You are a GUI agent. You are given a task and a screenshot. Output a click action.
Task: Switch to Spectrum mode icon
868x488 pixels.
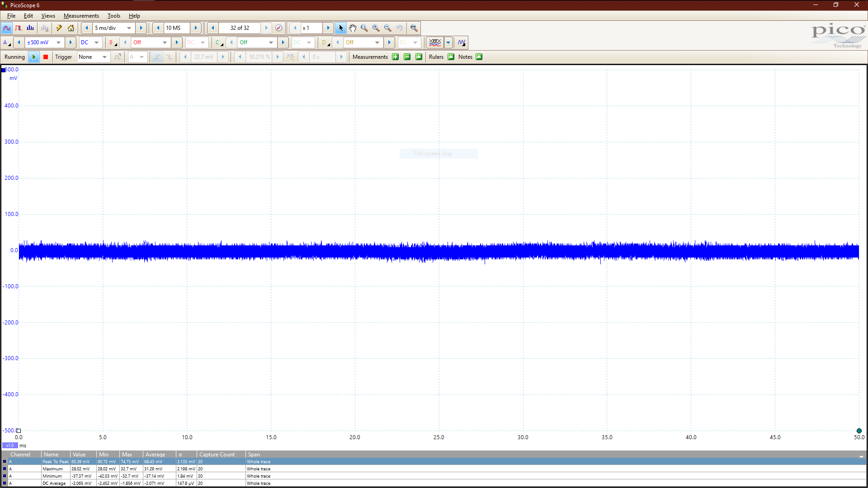point(30,28)
